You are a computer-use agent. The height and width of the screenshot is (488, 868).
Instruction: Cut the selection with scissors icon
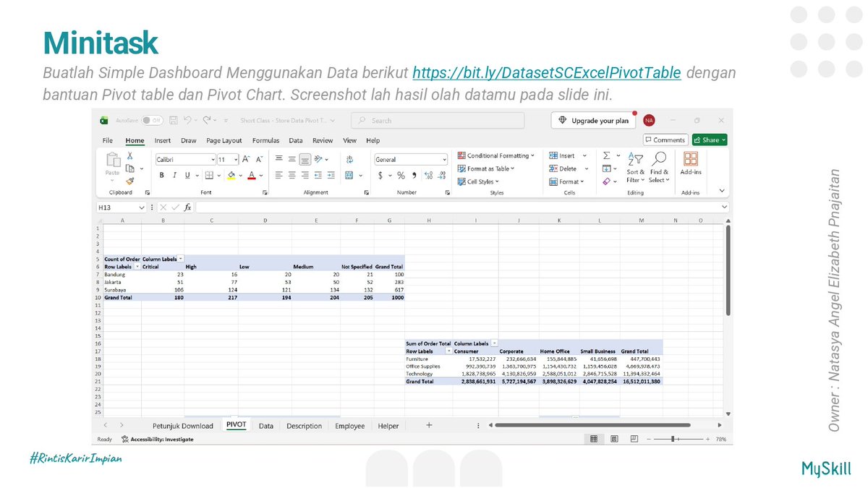(x=130, y=155)
